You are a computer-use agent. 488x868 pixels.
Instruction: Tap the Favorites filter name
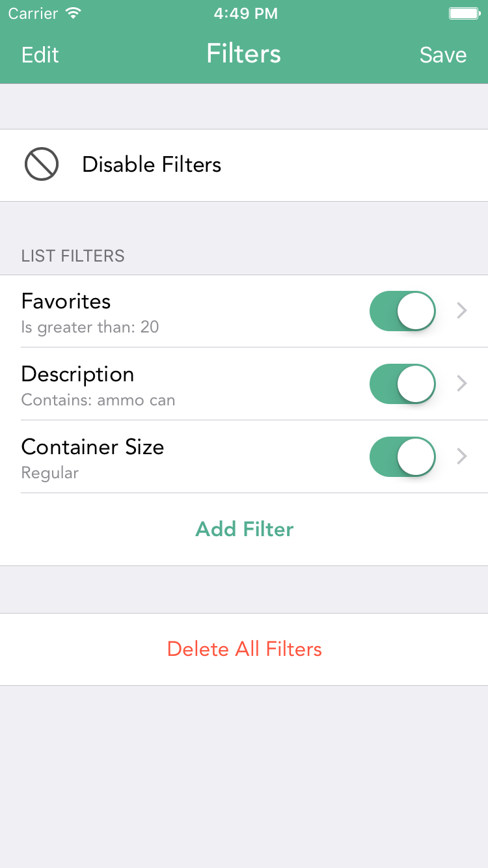[66, 301]
